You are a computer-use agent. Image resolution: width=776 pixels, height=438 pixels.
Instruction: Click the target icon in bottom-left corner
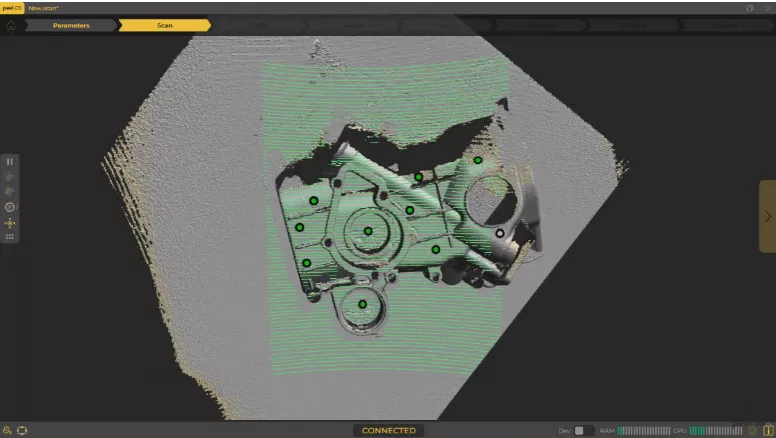(x=23, y=430)
